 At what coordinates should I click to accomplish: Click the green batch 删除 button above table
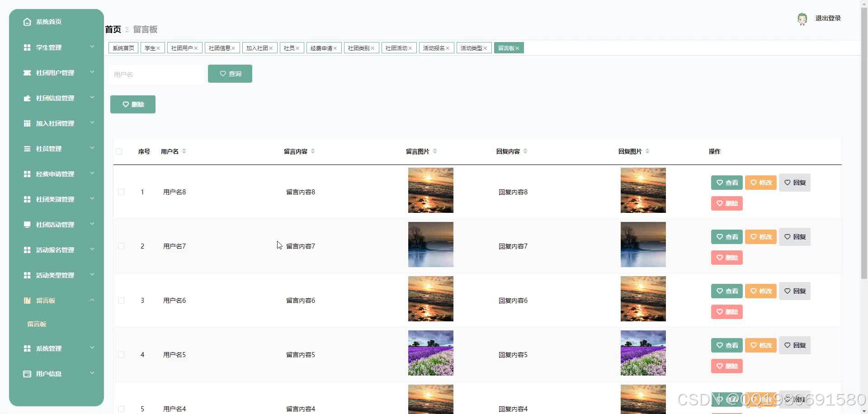[133, 104]
